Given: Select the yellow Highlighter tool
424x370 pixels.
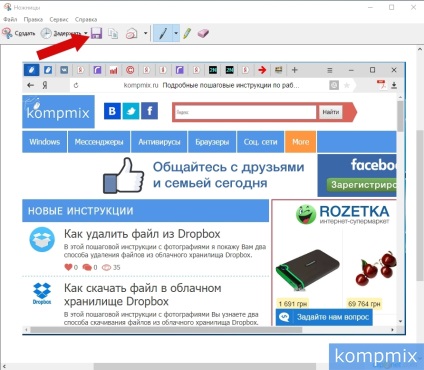Looking at the screenshot, I should point(187,33).
